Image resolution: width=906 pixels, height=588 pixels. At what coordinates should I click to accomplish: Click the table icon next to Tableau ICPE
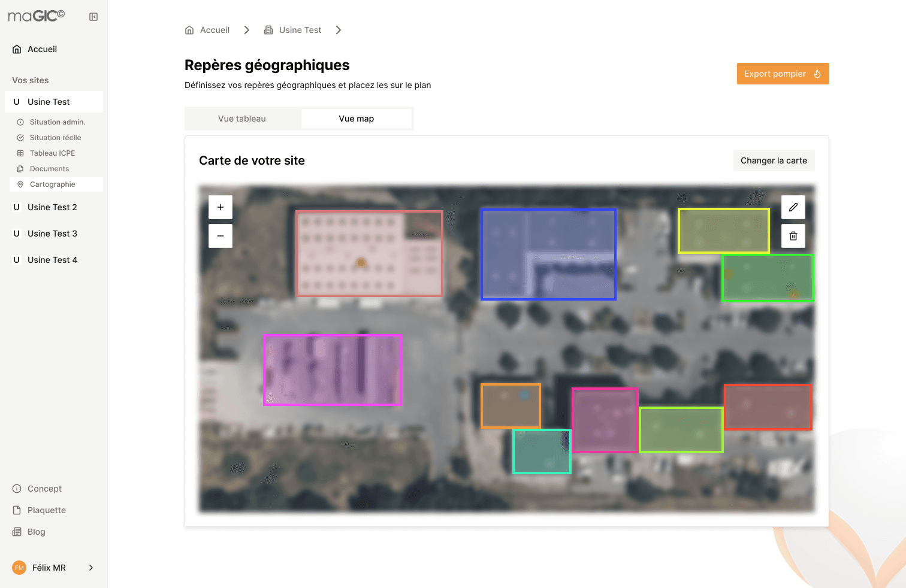point(21,153)
